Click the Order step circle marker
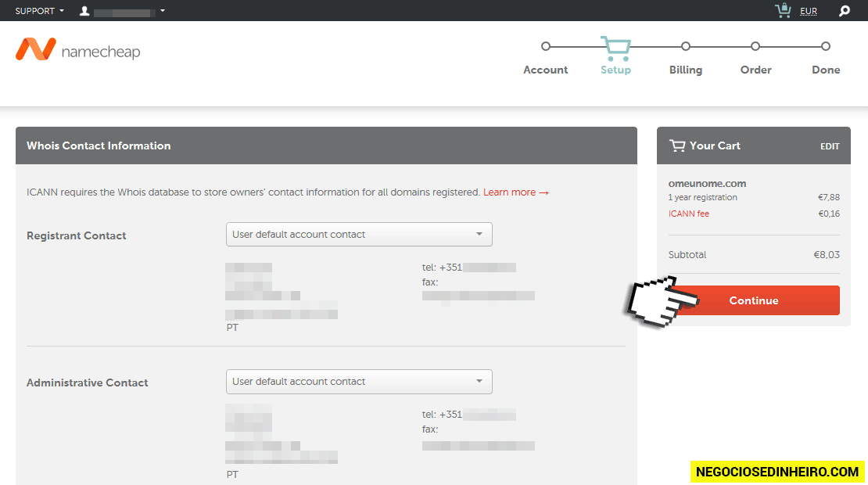The width and height of the screenshot is (868, 485). coord(755,46)
